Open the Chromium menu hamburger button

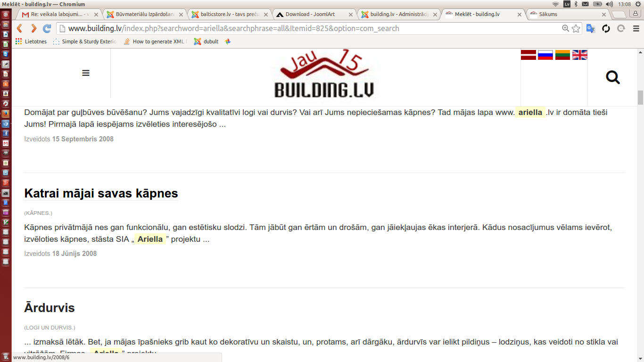click(636, 28)
